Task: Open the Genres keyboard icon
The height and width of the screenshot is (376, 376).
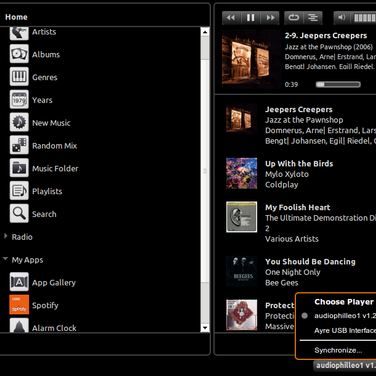Action: coord(19,77)
